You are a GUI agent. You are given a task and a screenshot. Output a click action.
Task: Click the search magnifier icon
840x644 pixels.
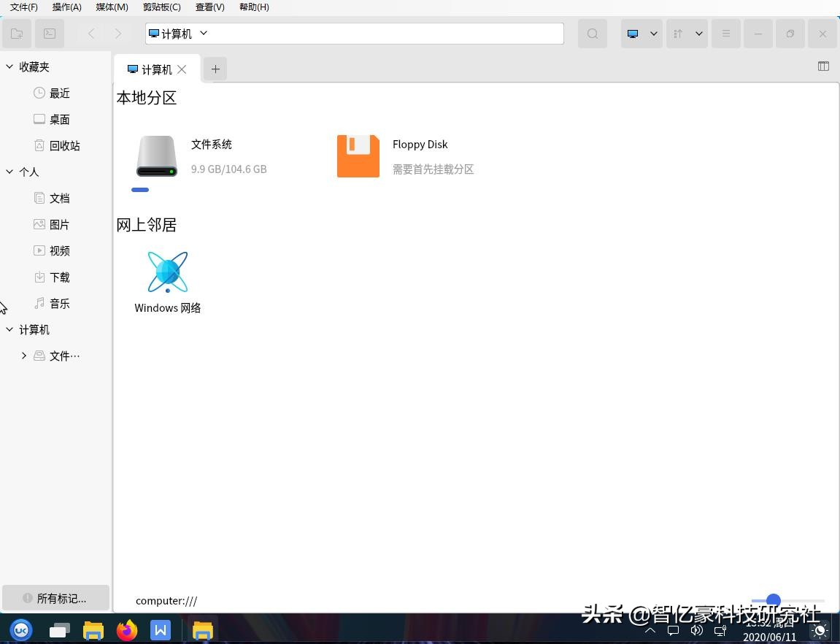(x=592, y=33)
